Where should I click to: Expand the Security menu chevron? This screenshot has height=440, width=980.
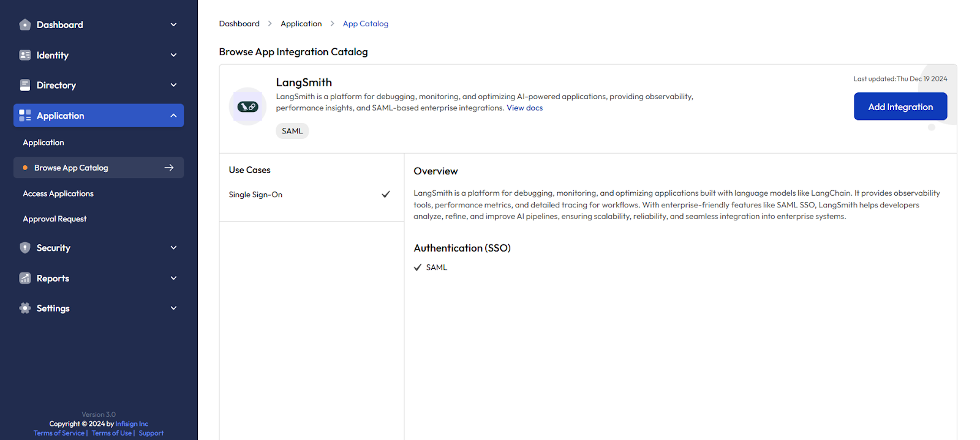[173, 247]
